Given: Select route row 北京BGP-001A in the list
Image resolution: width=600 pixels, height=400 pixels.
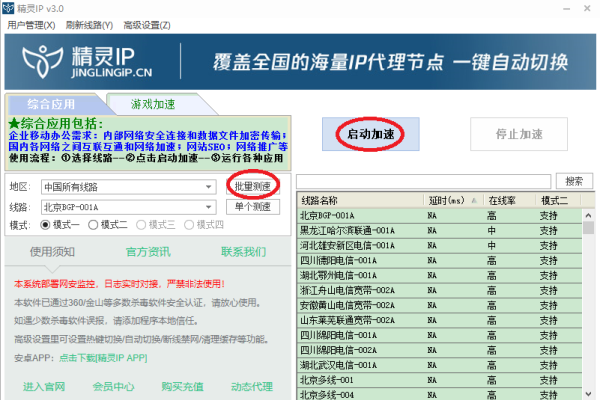Looking at the screenshot, I should tap(440, 216).
